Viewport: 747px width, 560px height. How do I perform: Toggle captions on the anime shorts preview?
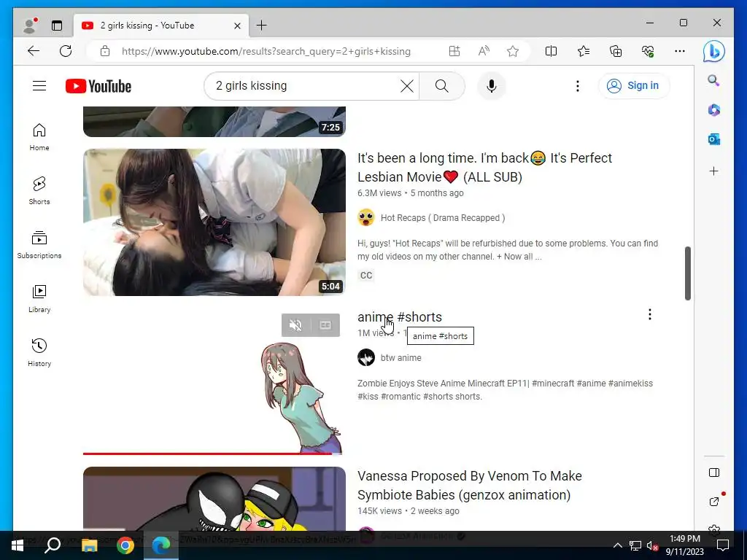[x=325, y=325]
